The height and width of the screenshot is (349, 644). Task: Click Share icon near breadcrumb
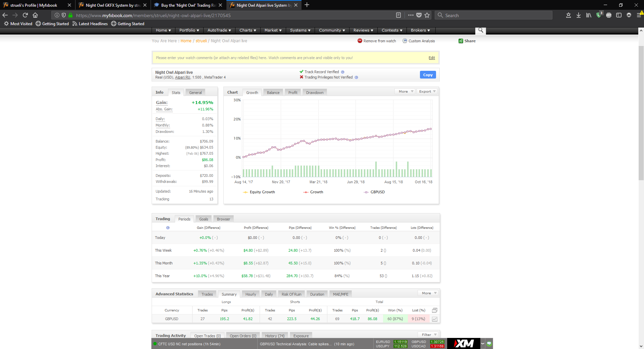click(461, 41)
